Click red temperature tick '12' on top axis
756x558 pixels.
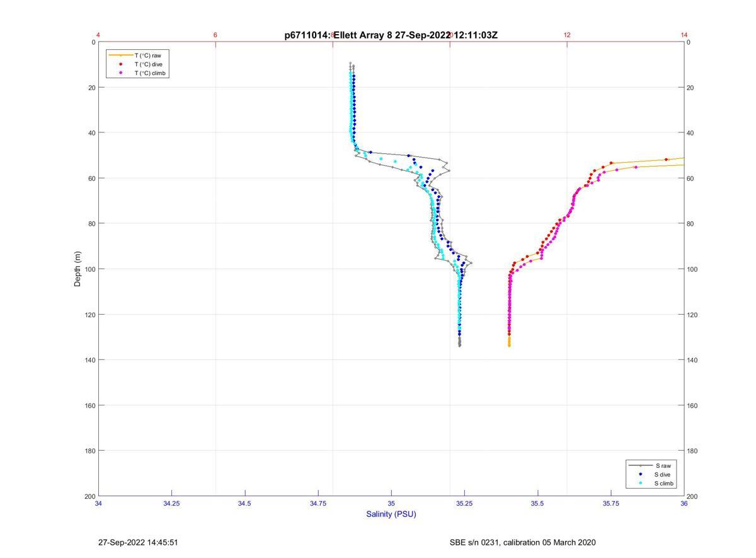click(567, 35)
